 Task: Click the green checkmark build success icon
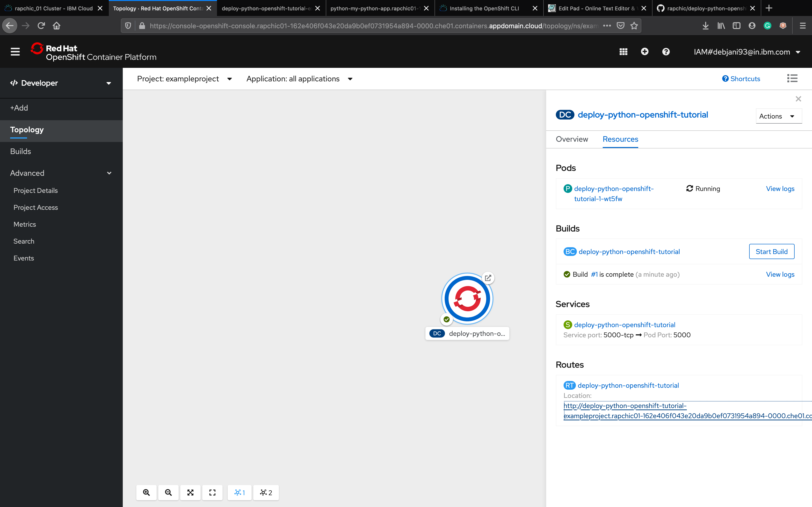(x=566, y=274)
